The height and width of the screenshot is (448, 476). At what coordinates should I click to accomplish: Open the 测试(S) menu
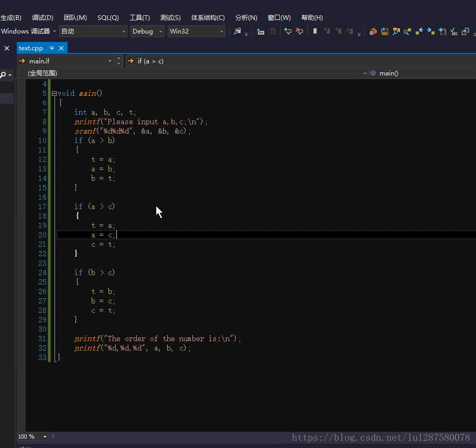click(x=170, y=18)
